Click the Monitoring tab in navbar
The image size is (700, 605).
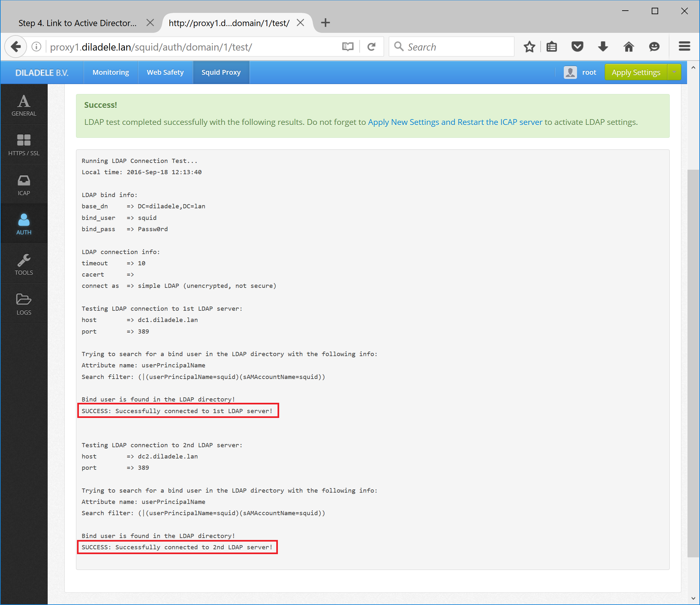click(x=111, y=72)
